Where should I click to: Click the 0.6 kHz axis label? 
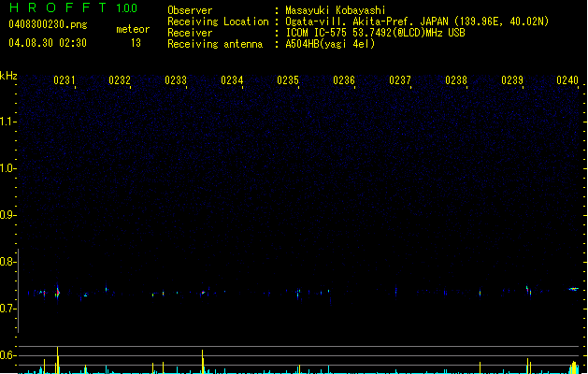click(7, 355)
